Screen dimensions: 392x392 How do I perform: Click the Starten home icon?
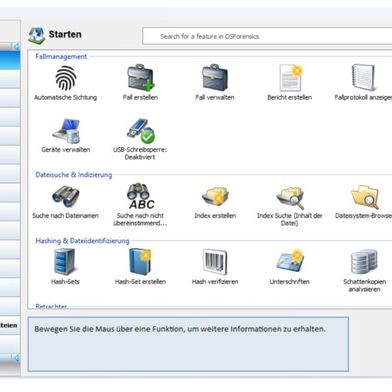(x=36, y=36)
